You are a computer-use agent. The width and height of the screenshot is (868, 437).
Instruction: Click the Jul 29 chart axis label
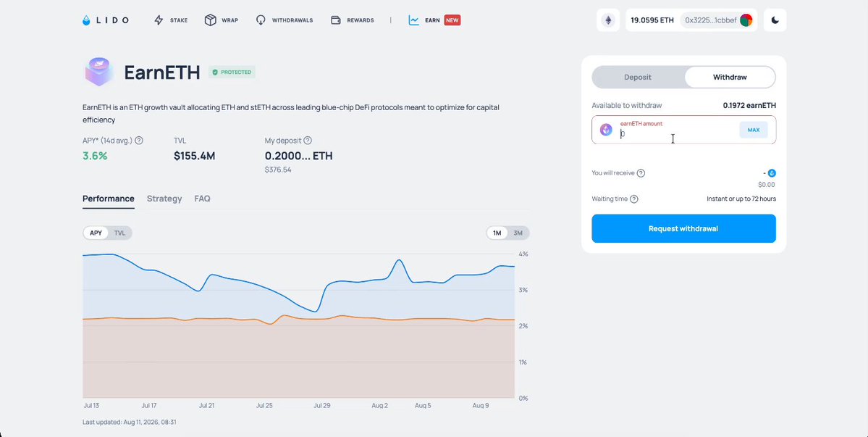pos(321,405)
